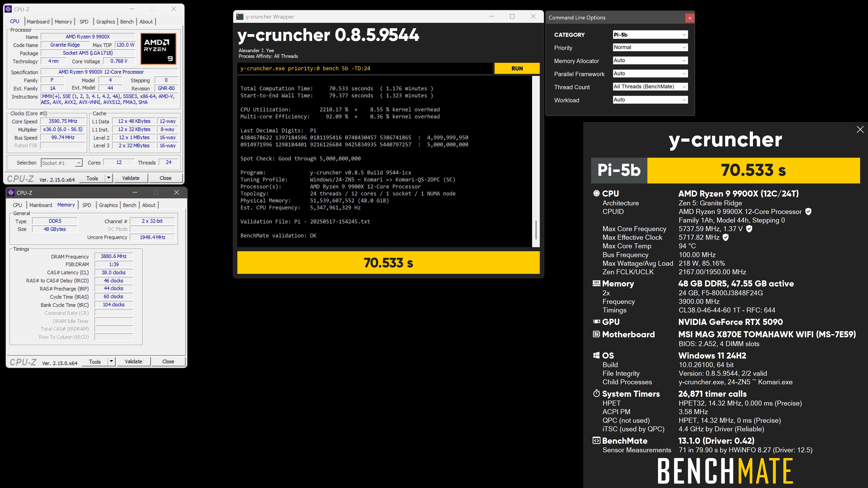Screen dimensions: 868x488
Task: Open SPD tab in CPU-Z Memory window
Action: (x=87, y=205)
